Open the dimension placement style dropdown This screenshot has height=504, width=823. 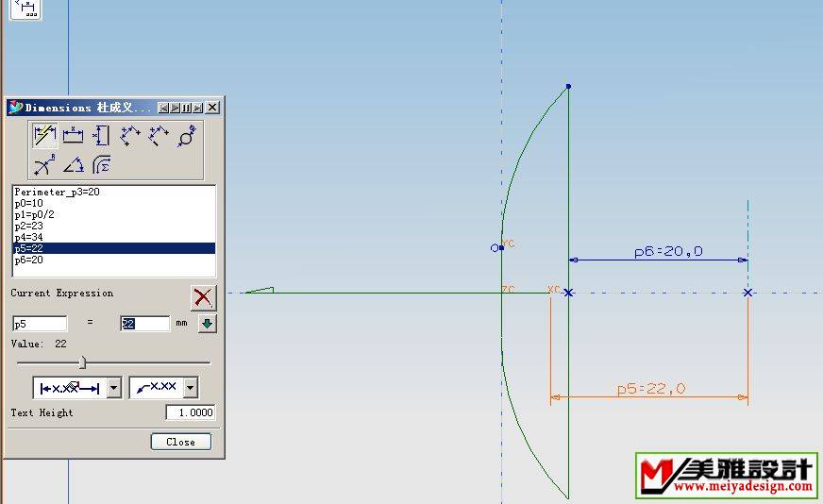click(114, 389)
